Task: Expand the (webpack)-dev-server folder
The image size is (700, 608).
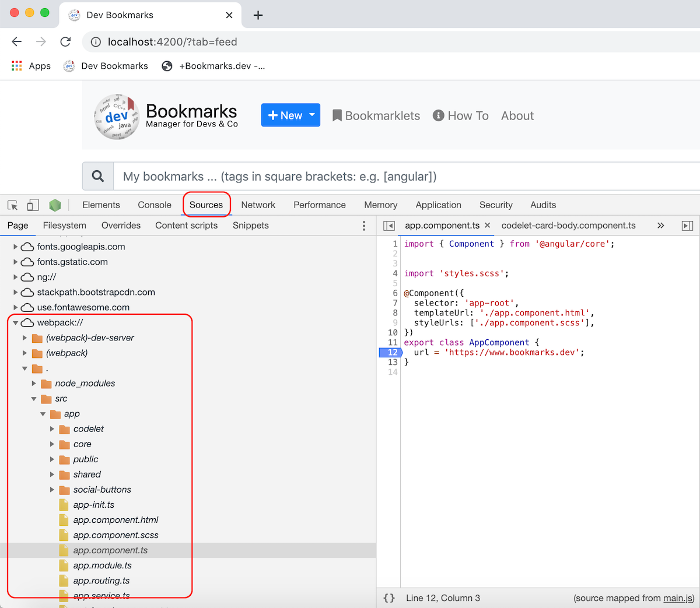Action: pos(24,338)
